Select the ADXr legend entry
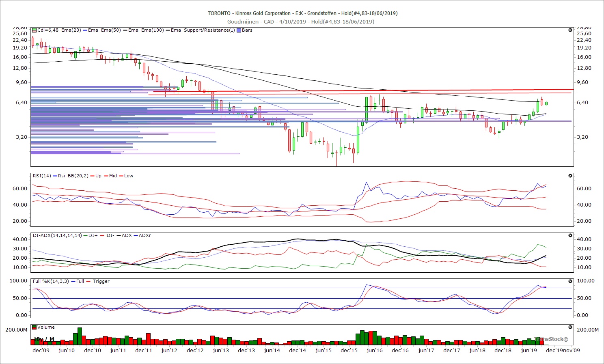604x364 pixels. tap(145, 235)
